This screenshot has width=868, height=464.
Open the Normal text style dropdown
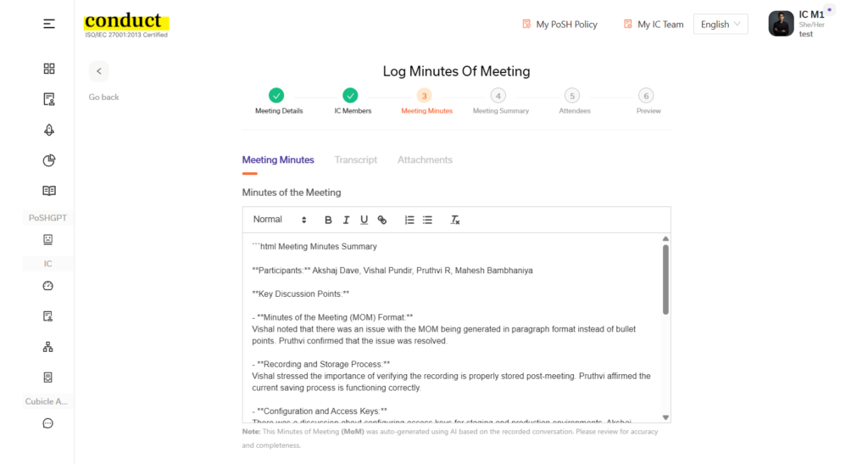(280, 220)
